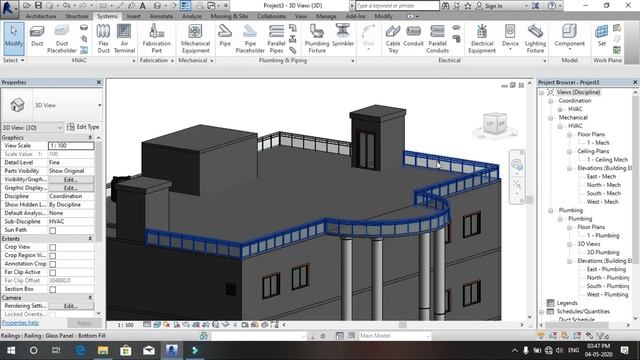Toggle Crop Region Visible checkbox
The height and width of the screenshot is (360, 640).
(x=53, y=256)
